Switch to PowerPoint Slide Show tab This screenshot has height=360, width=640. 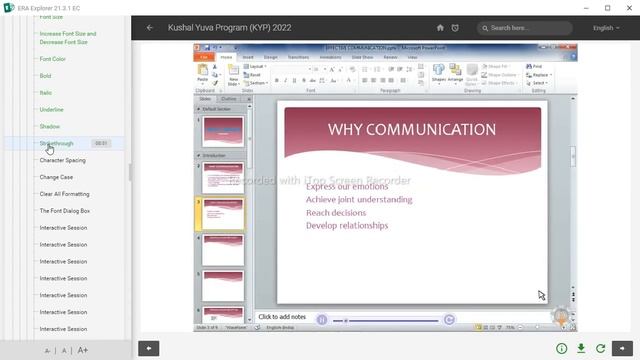(362, 57)
